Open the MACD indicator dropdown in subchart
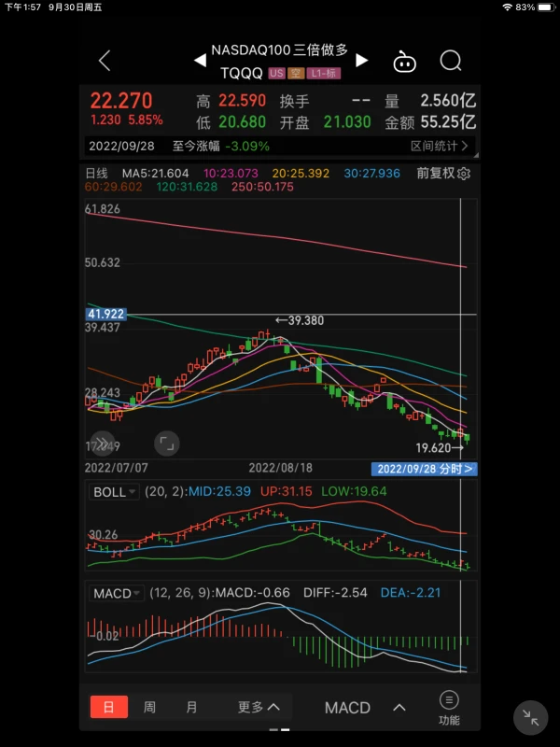The width and height of the screenshot is (560, 747). [116, 594]
